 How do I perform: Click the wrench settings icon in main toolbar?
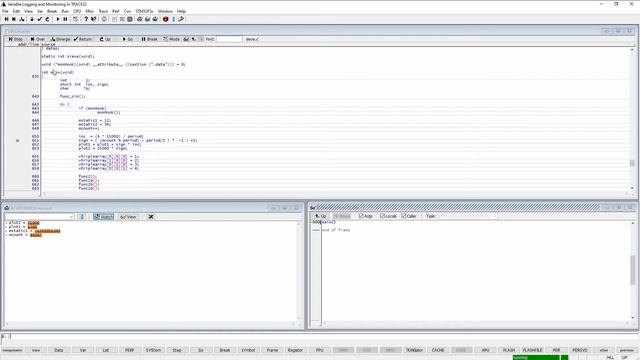point(181,19)
